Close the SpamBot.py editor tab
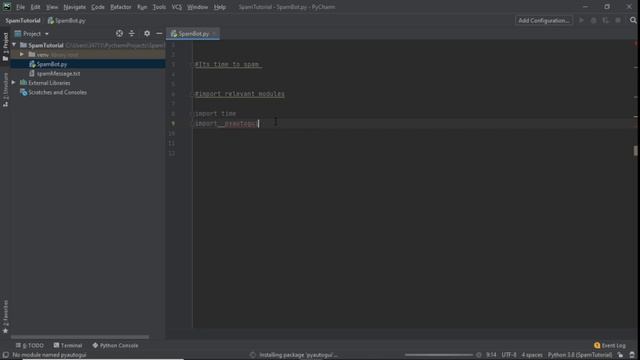Screen dimensions: 640x360 (x=214, y=34)
